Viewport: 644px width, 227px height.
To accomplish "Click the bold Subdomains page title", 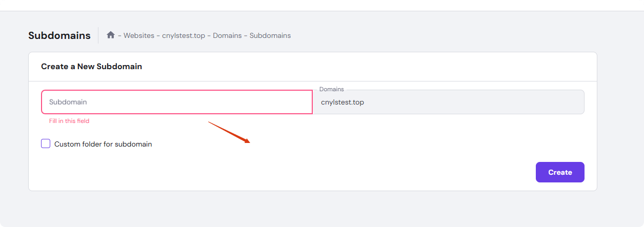I will (x=59, y=35).
